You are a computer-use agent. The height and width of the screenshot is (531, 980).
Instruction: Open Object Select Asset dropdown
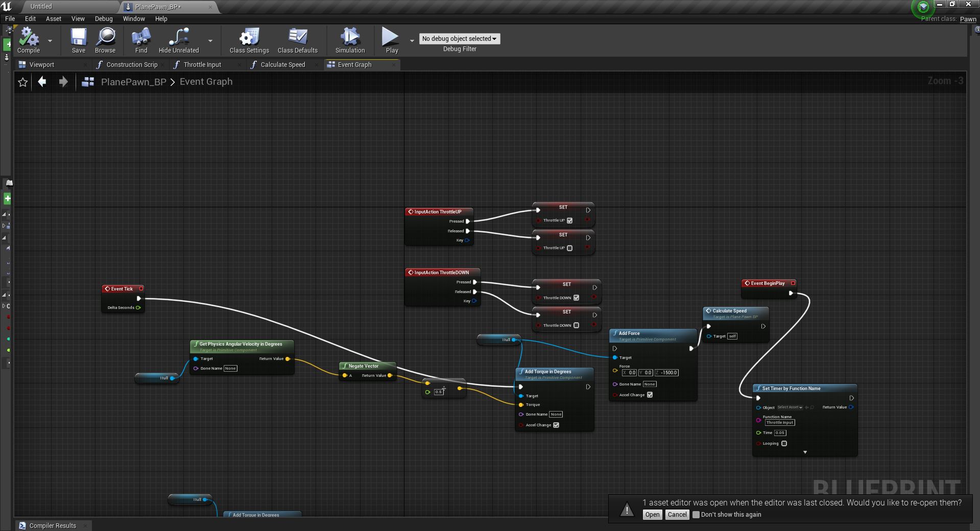click(790, 407)
